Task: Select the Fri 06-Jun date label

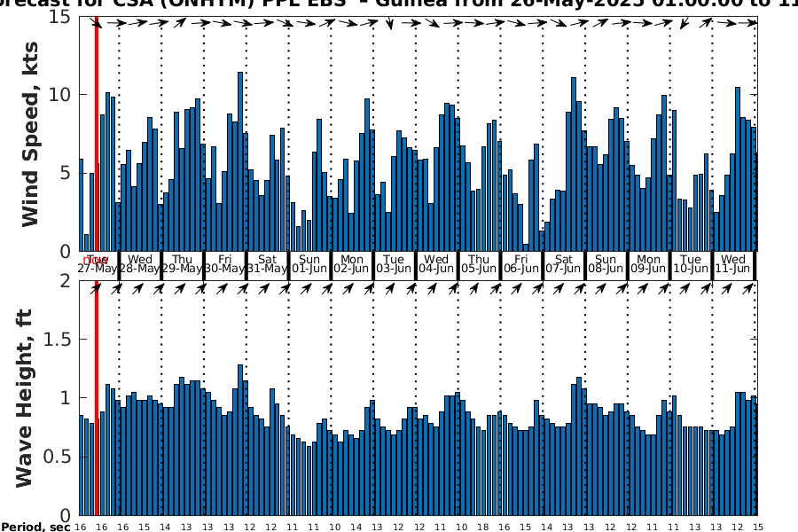Action: pos(521,263)
